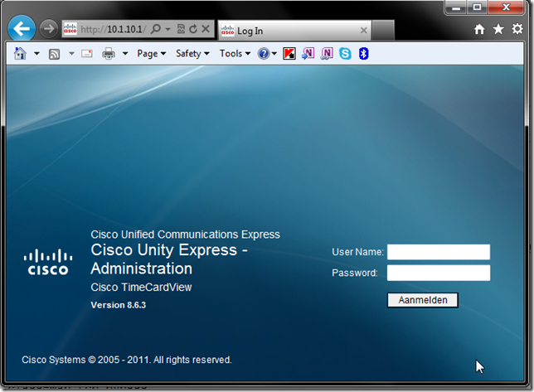The image size is (534, 392).
Task: Open the Safety menu
Action: (192, 53)
